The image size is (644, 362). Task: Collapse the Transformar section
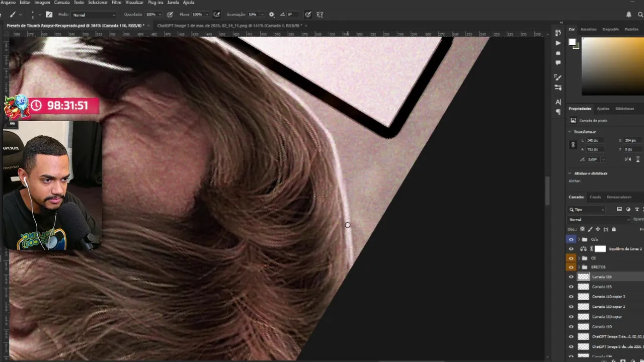pyautogui.click(x=570, y=132)
